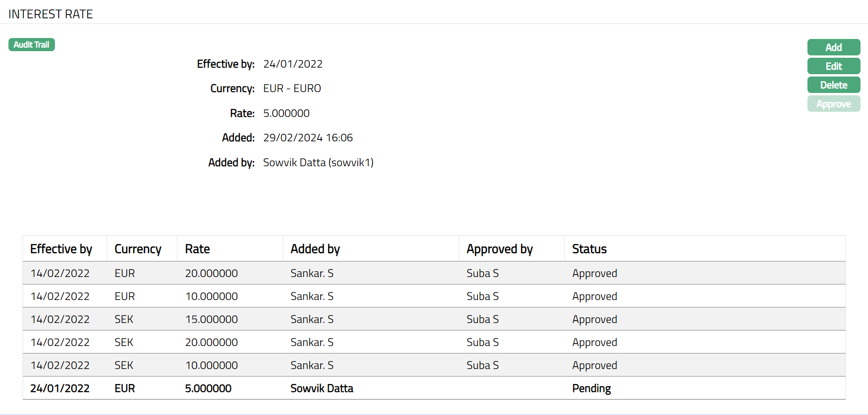Click the INTEREST RATE page heading
Viewport: 868px width, 415px height.
tap(51, 14)
